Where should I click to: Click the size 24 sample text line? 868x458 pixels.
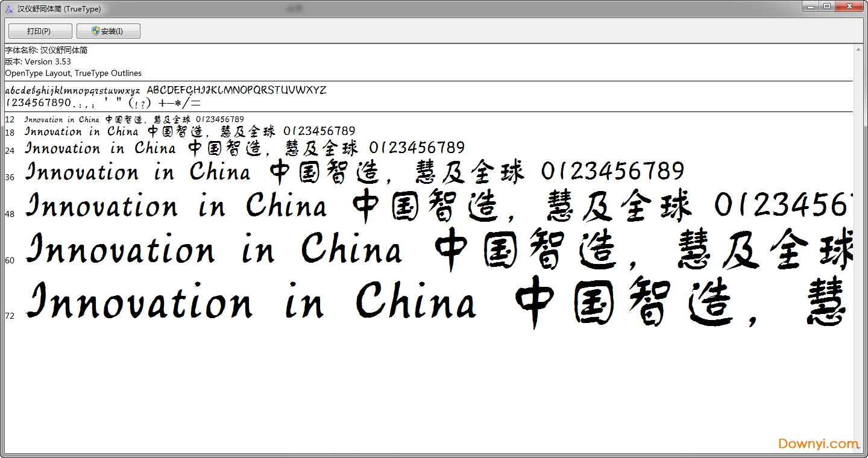click(x=245, y=148)
